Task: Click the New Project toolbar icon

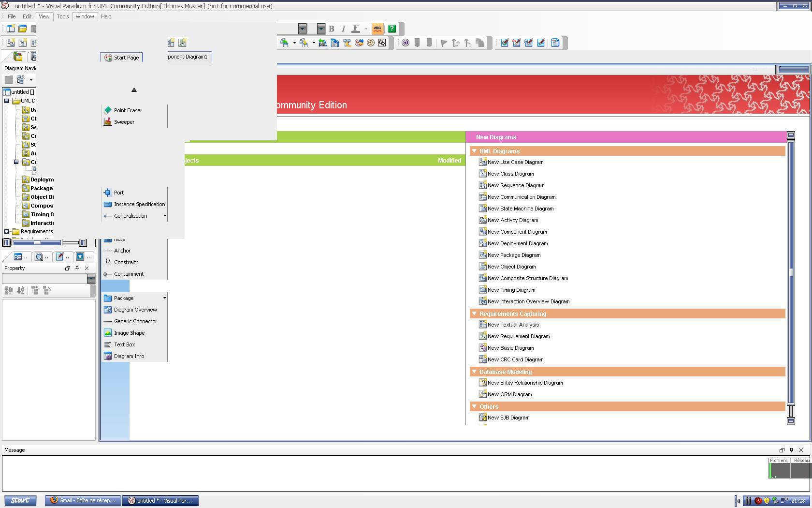Action: point(11,29)
